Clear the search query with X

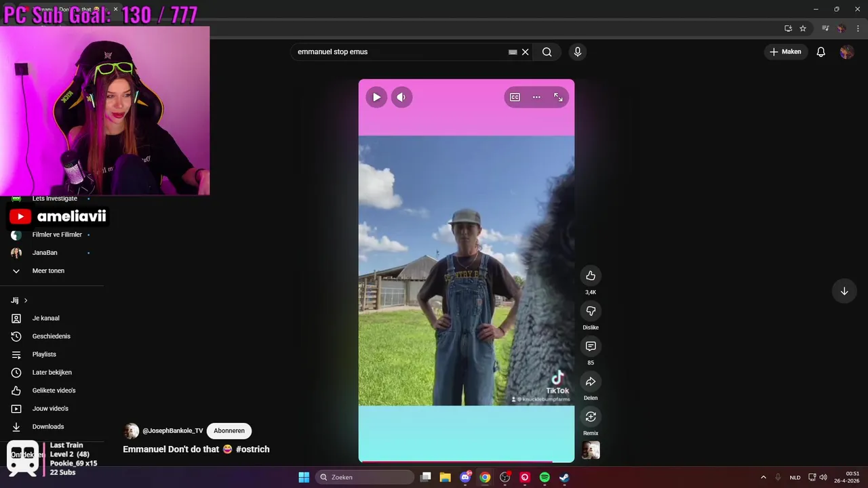(x=525, y=52)
